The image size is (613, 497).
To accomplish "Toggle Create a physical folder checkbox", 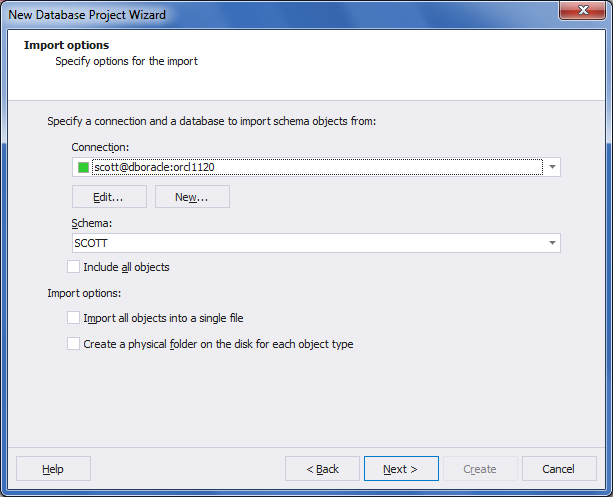I will click(74, 344).
